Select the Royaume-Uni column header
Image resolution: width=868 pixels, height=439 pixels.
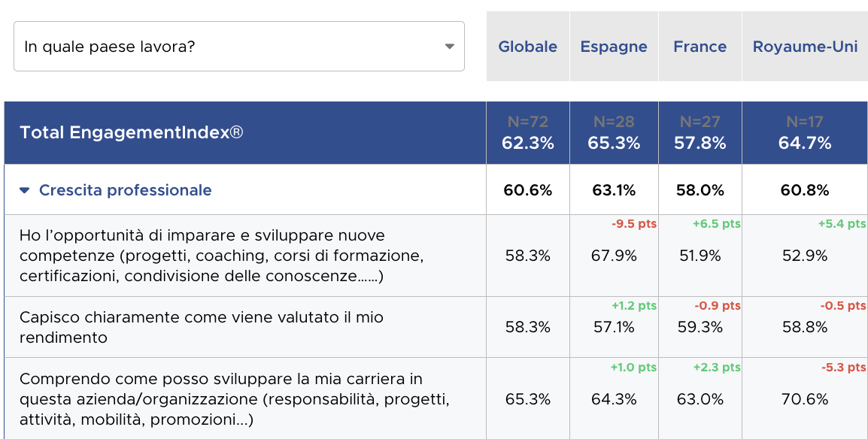805,47
